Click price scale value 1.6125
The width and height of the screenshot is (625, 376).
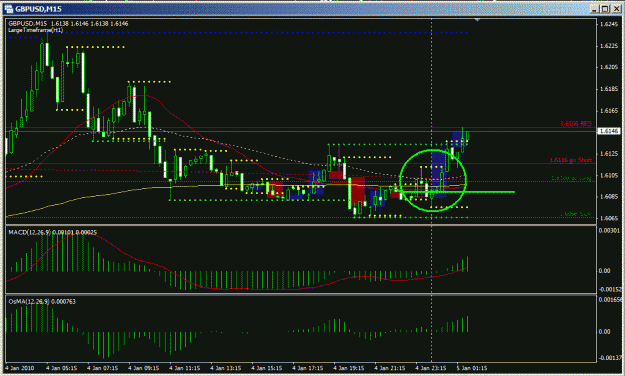(x=609, y=154)
